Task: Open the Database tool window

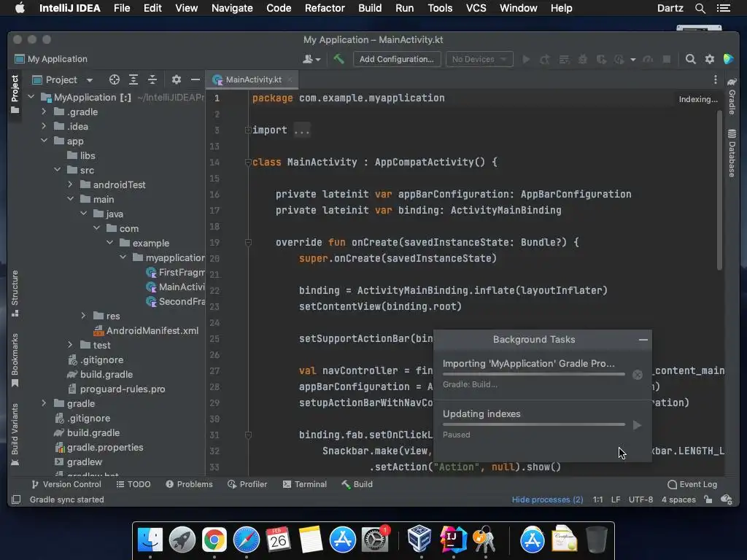Action: point(732,153)
